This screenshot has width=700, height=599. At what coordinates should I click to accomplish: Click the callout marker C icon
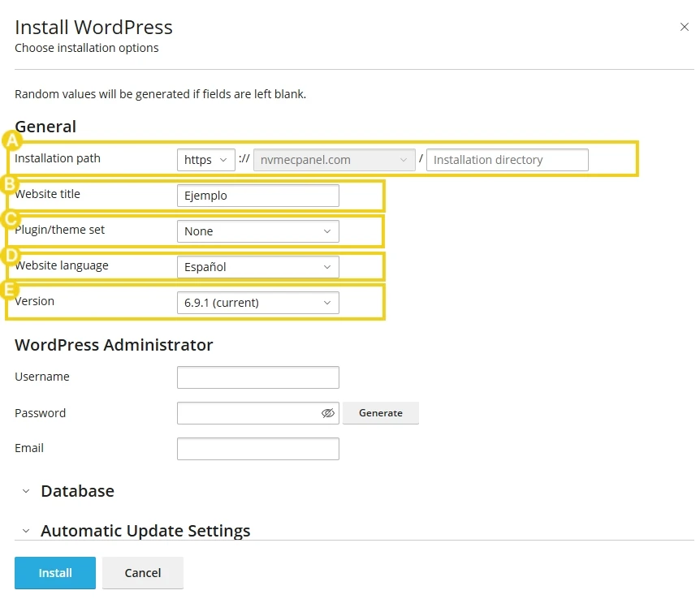[12, 219]
